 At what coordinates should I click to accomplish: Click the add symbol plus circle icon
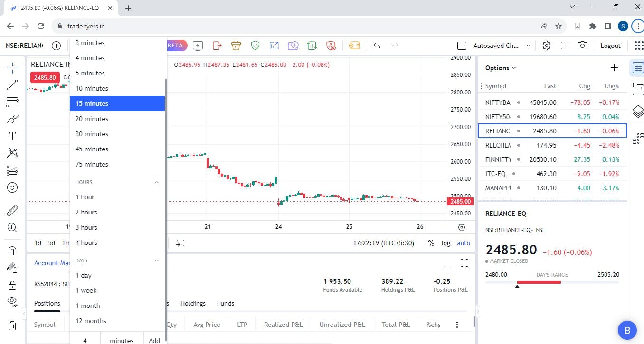57,46
